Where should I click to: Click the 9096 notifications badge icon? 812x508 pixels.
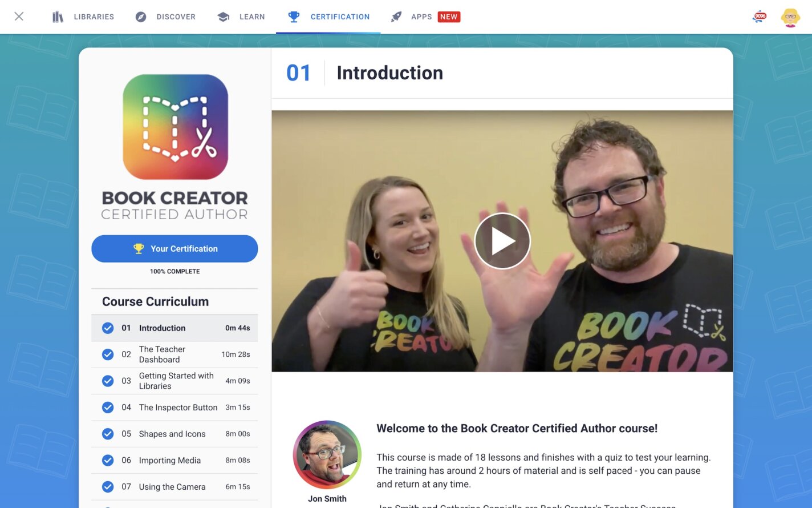759,17
